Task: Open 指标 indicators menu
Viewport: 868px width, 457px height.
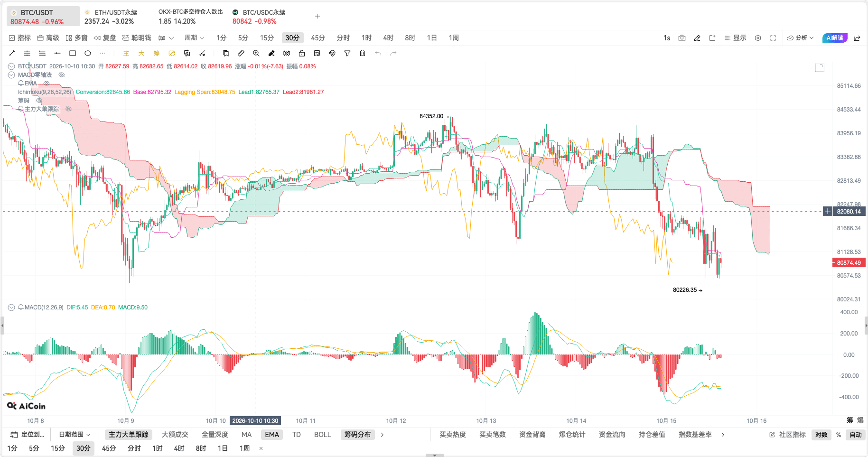Action: click(20, 38)
